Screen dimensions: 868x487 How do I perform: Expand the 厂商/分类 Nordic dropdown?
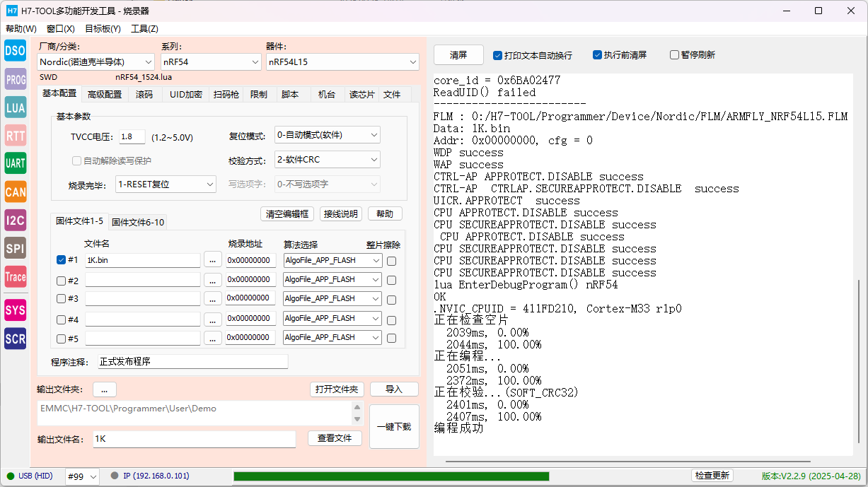point(96,62)
